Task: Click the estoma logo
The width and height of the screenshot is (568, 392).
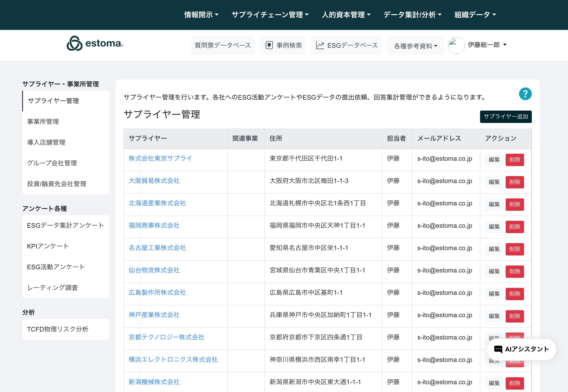Action: [x=95, y=44]
